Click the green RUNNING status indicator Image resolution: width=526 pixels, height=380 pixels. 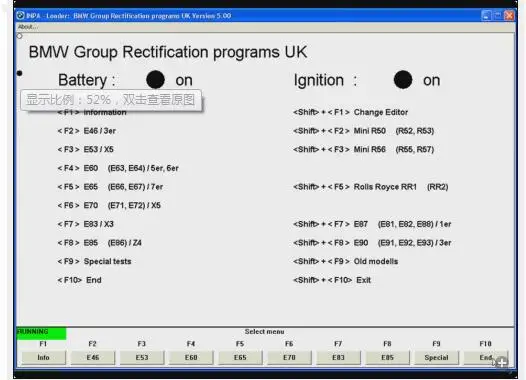click(41, 333)
